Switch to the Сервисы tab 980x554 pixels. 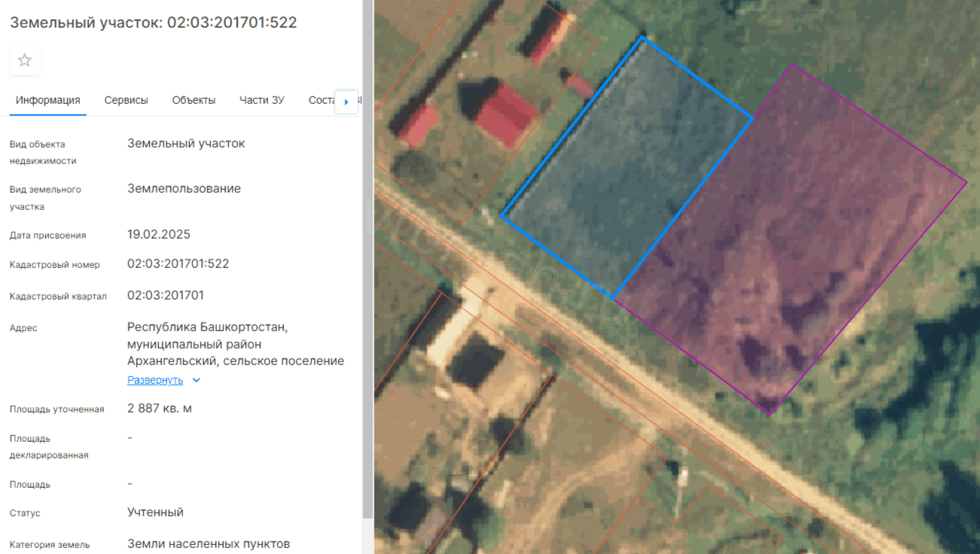pos(126,100)
